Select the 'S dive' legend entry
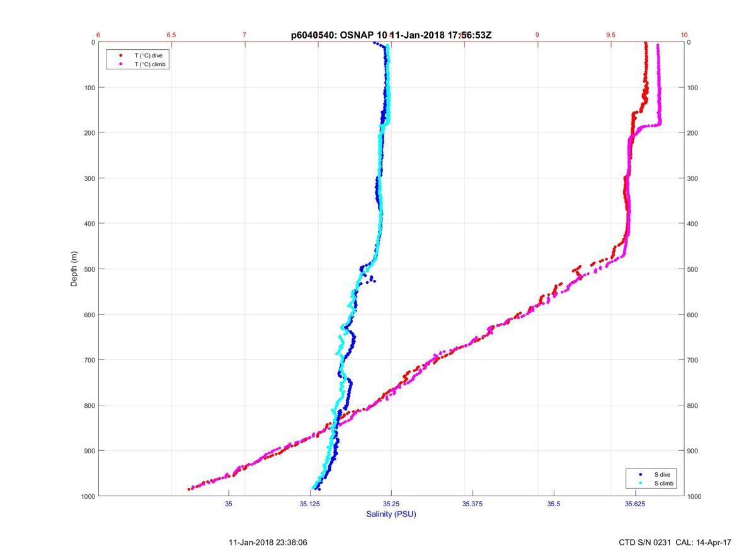The image size is (756, 558). click(663, 474)
